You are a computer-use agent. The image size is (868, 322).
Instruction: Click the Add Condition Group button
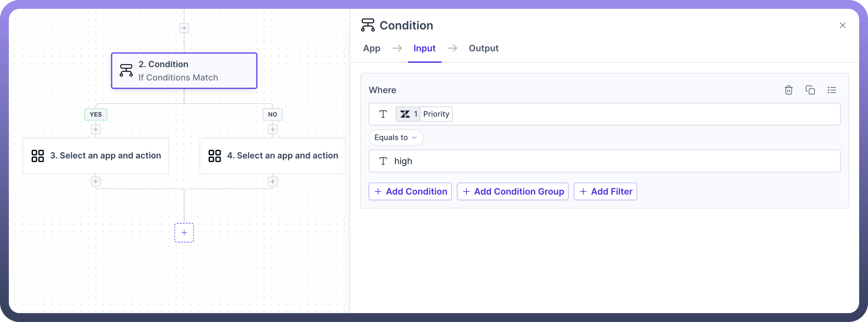513,191
